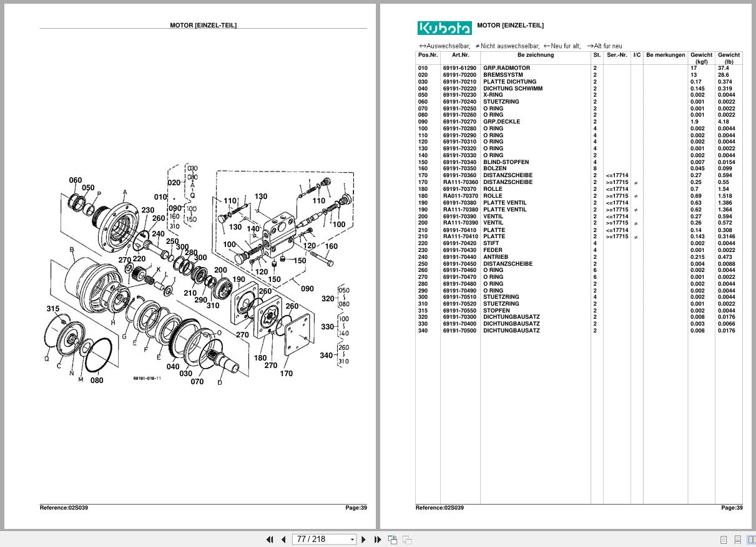Click Reference:02S039 on the left page
The height and width of the screenshot is (547, 756).
tap(64, 508)
